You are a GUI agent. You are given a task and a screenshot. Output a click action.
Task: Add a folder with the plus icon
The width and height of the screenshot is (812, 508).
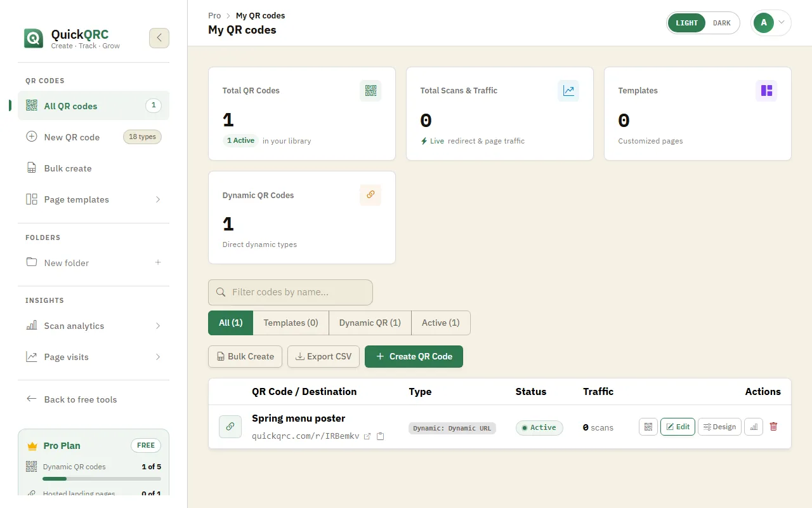coord(158,262)
